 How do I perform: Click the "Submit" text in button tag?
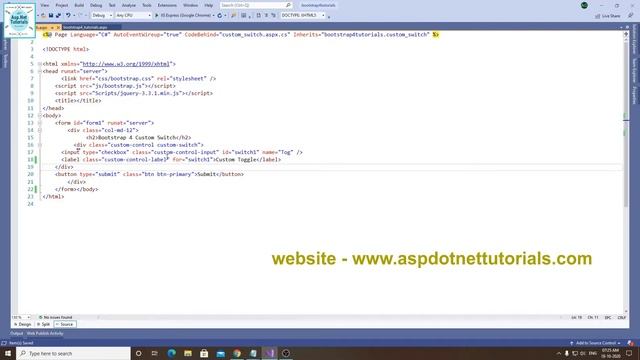(x=207, y=174)
